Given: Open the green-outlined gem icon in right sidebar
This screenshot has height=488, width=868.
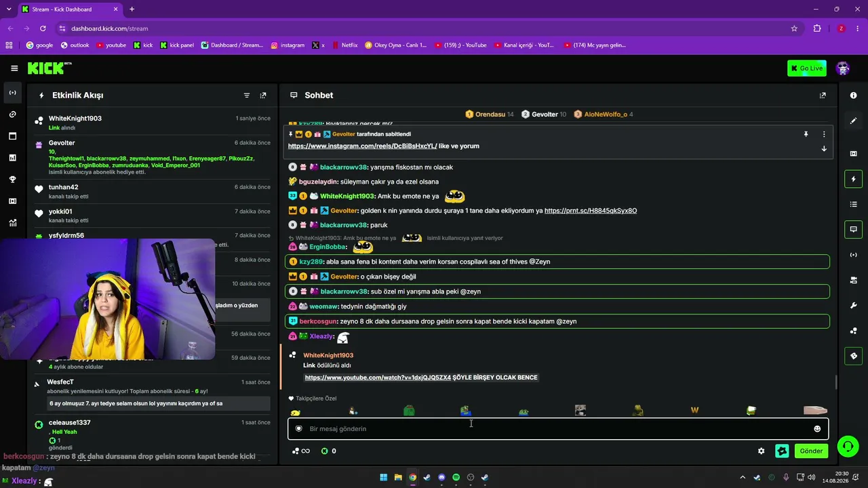Looking at the screenshot, I should click(853, 356).
